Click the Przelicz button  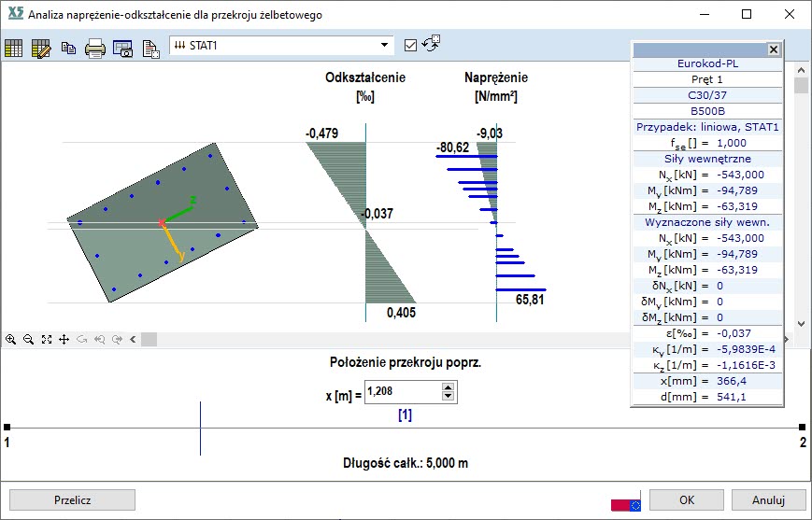pyautogui.click(x=73, y=499)
